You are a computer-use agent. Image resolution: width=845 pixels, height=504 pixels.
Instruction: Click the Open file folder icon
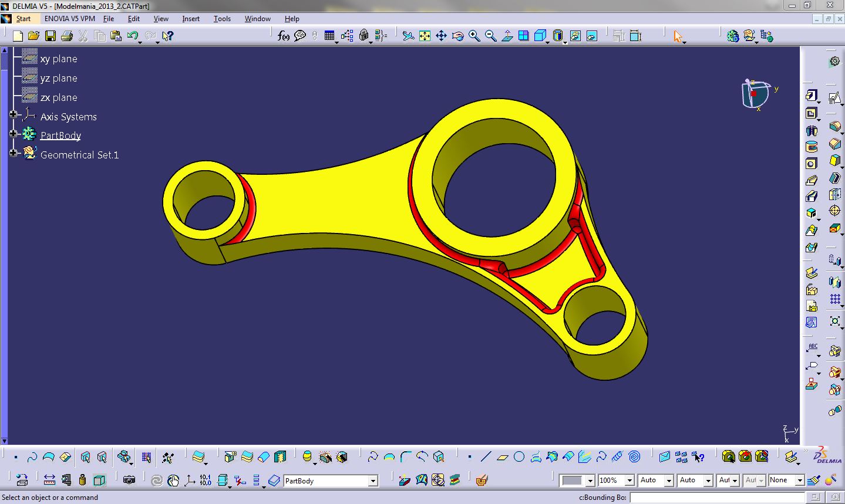click(x=33, y=36)
